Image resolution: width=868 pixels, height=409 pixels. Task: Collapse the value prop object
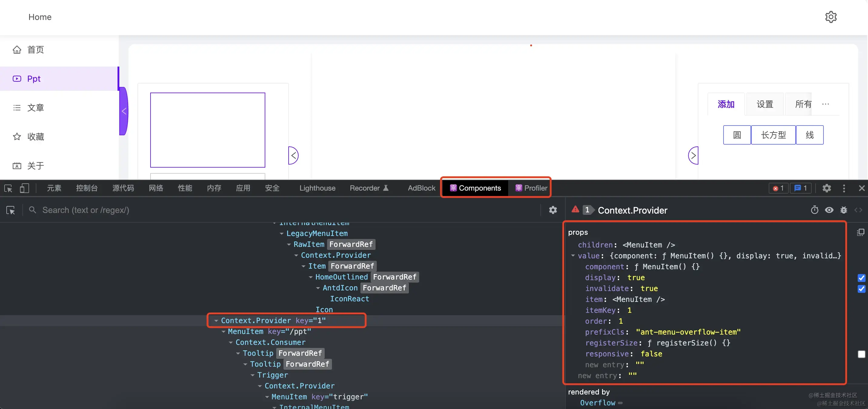tap(573, 256)
